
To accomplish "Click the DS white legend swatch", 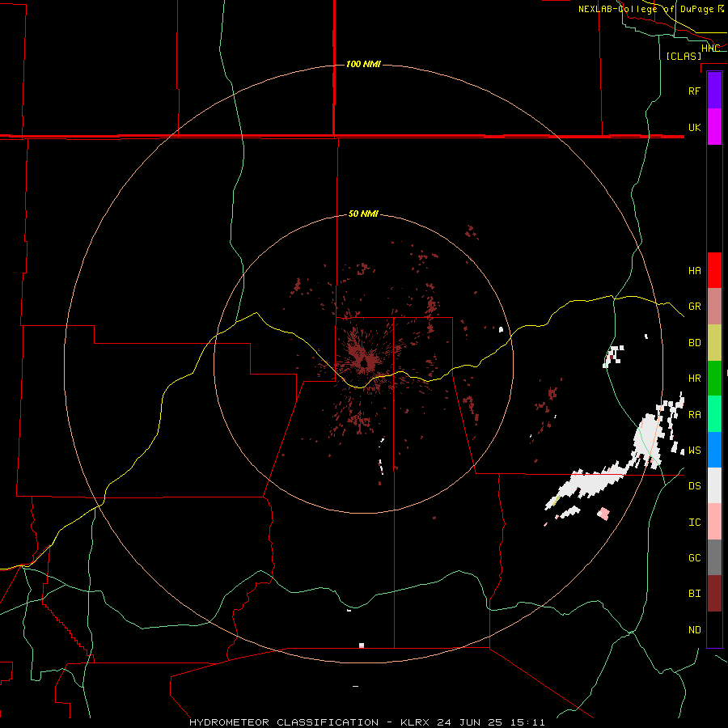I will pos(714,485).
